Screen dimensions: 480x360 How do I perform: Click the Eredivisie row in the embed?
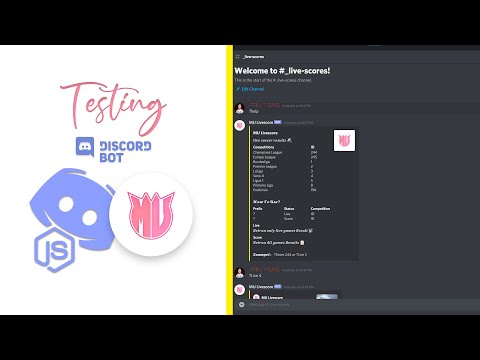coord(285,190)
